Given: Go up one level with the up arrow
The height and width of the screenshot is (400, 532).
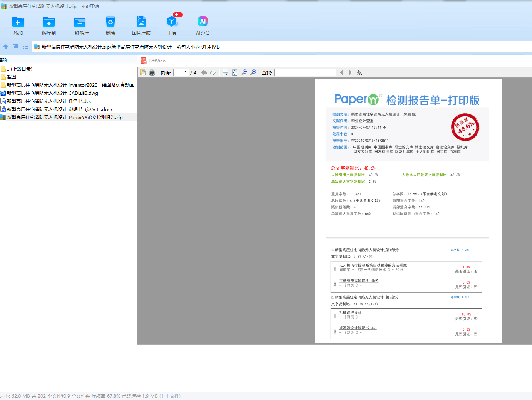Looking at the screenshot, I should point(6,47).
